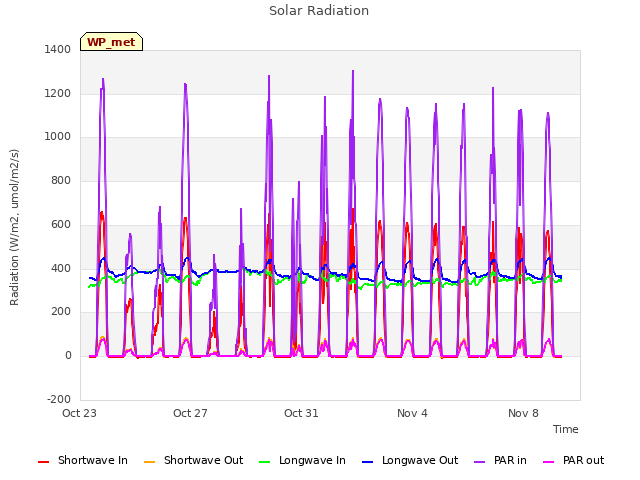Viewport: 640px width, 480px height.
Task: Toggle PAR in legend entry
Action: click(x=500, y=460)
